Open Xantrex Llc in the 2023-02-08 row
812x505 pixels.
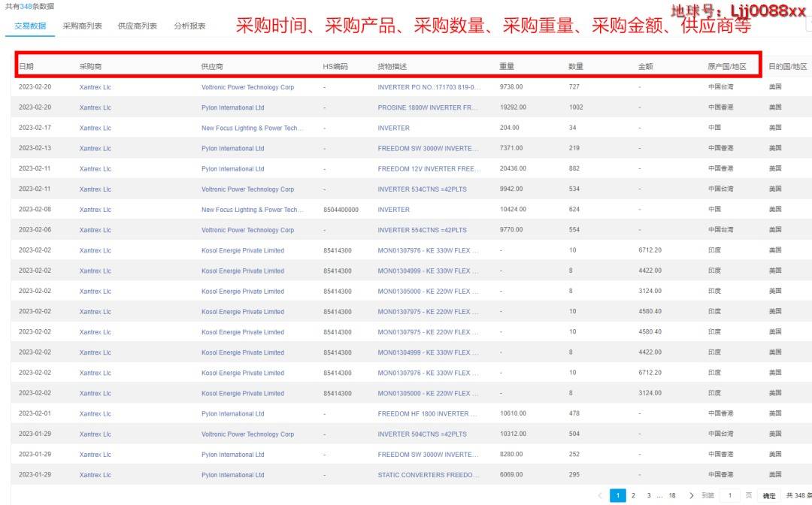coord(95,210)
